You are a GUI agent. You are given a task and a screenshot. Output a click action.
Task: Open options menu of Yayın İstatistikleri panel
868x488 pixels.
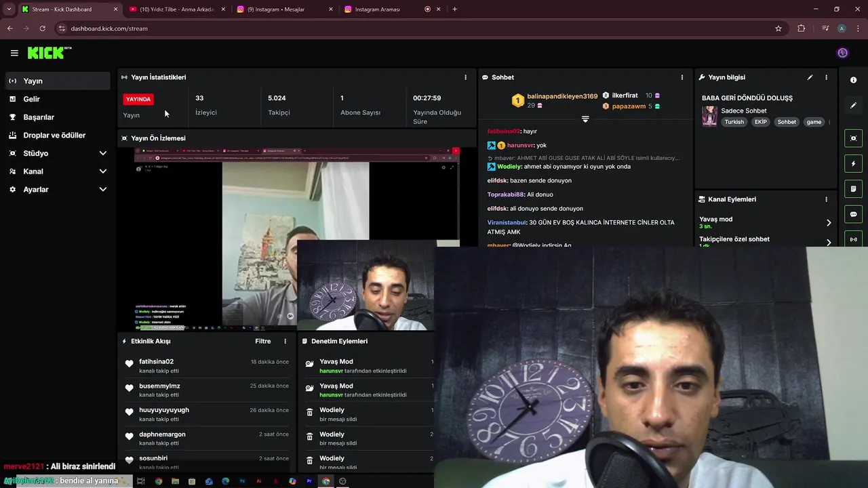click(465, 77)
